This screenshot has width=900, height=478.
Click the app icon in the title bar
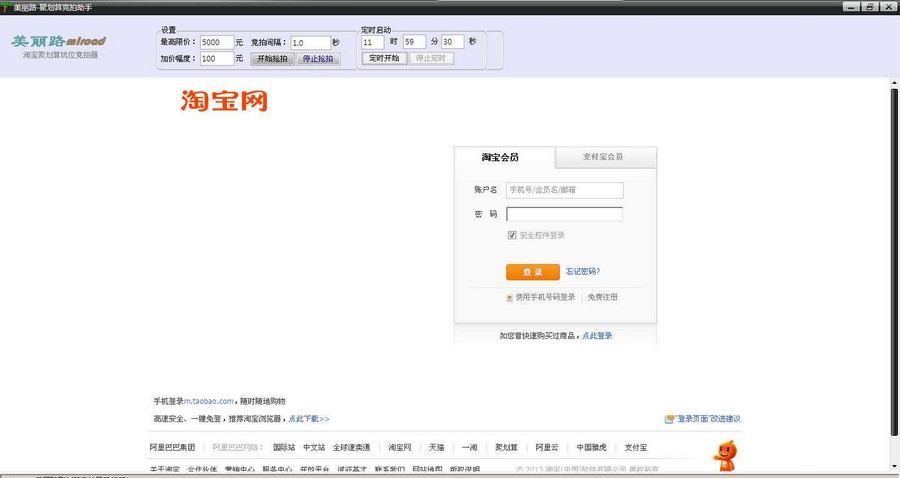click(6, 6)
